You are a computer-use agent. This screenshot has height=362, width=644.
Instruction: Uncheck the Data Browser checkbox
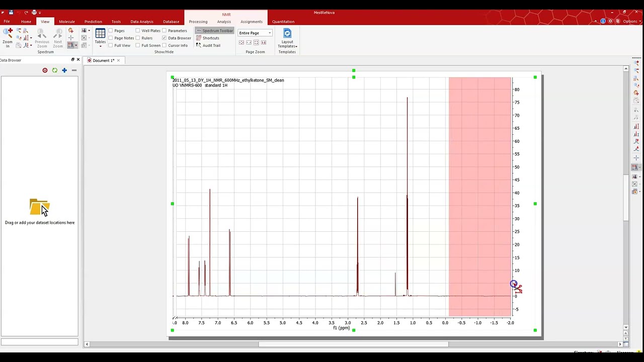tap(164, 38)
